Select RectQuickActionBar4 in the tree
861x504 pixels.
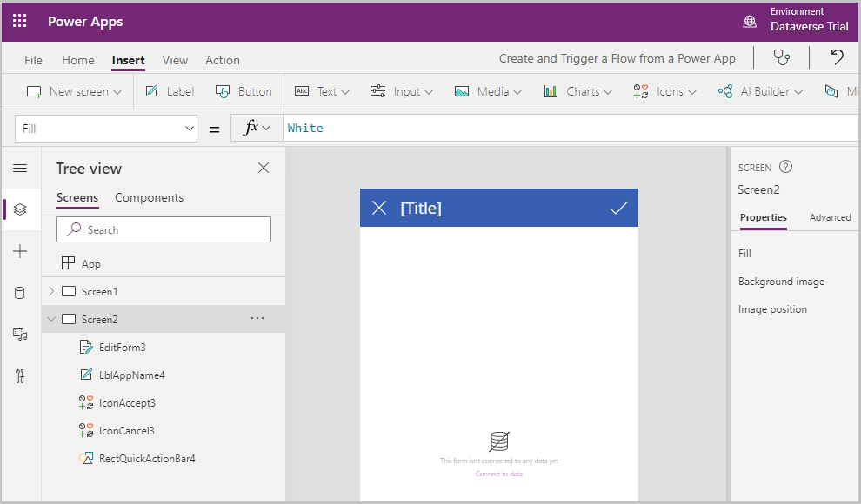[x=147, y=459]
